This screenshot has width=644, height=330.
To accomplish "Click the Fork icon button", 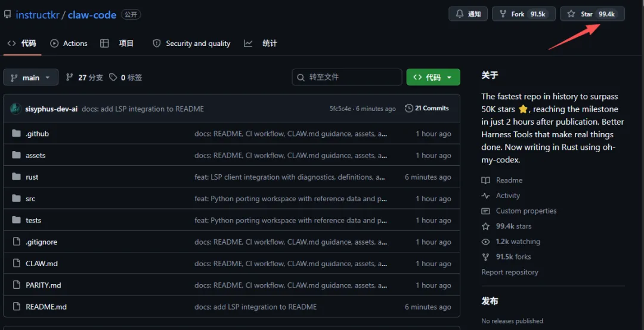I will [503, 14].
